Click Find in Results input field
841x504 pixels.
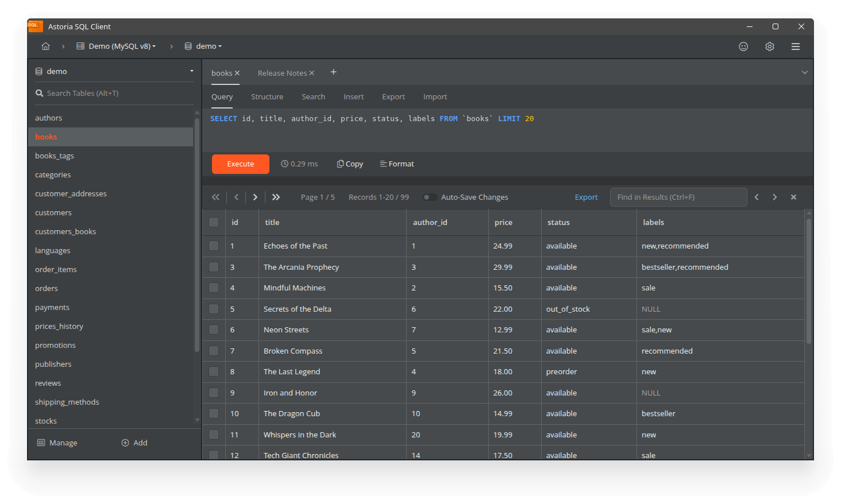[x=678, y=197]
